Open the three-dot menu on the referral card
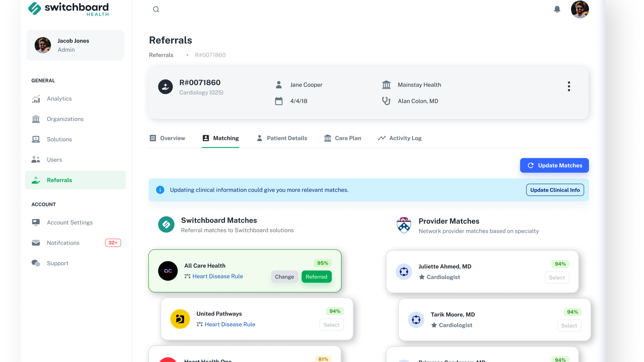This screenshot has height=362, width=644. pos(569,86)
